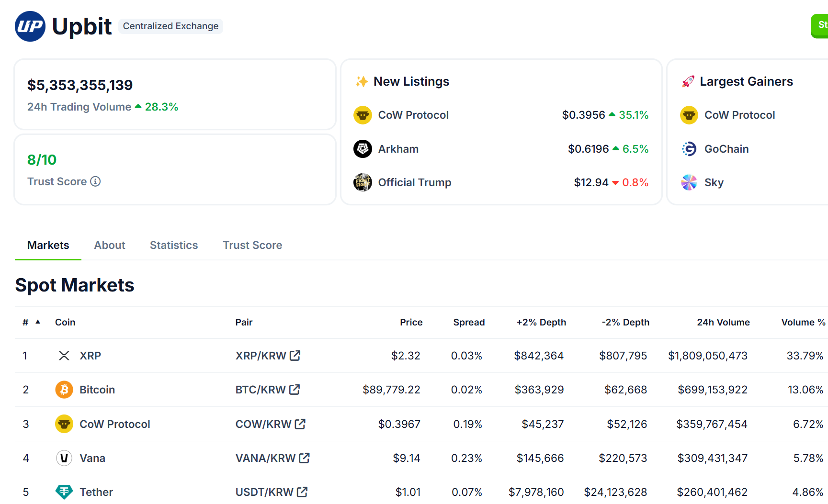Image resolution: width=828 pixels, height=504 pixels.
Task: Click the Sky token icon
Action: 689,182
